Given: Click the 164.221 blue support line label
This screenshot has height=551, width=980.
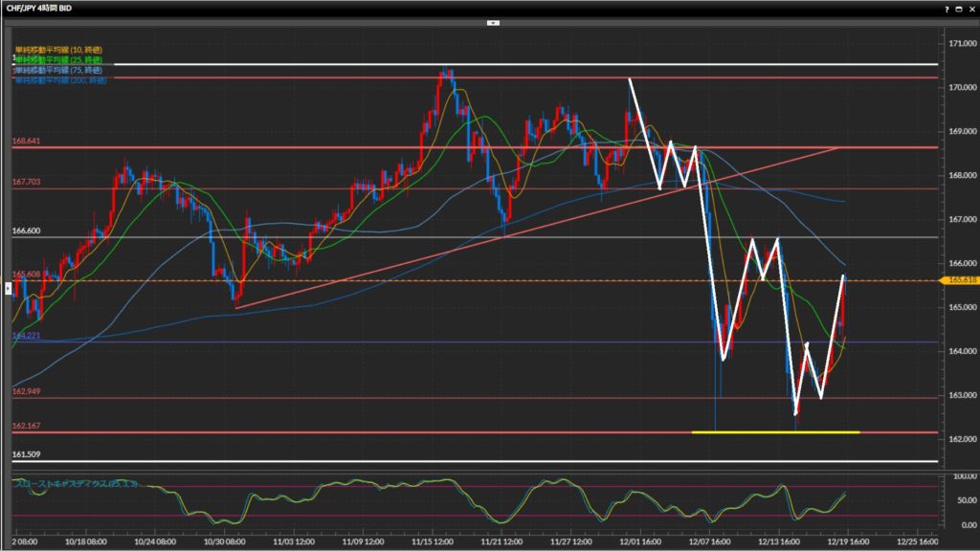Looking at the screenshot, I should 26,336.
